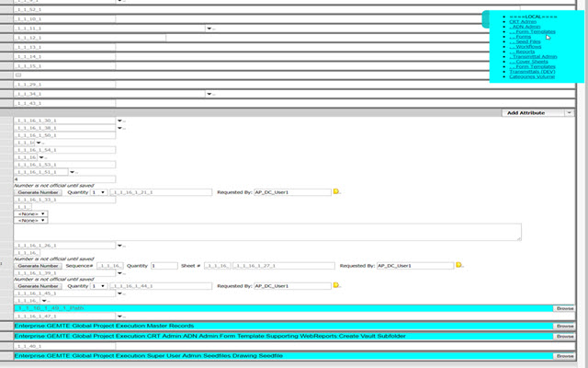Image resolution: width=588 pixels, height=368 pixels.
Task: Click Generate Number beside _1_1_16_1_44_1
Action: tap(38, 286)
